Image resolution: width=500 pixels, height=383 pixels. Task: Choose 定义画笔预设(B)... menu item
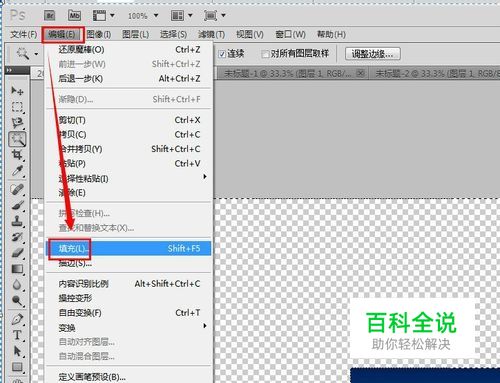[129, 377]
